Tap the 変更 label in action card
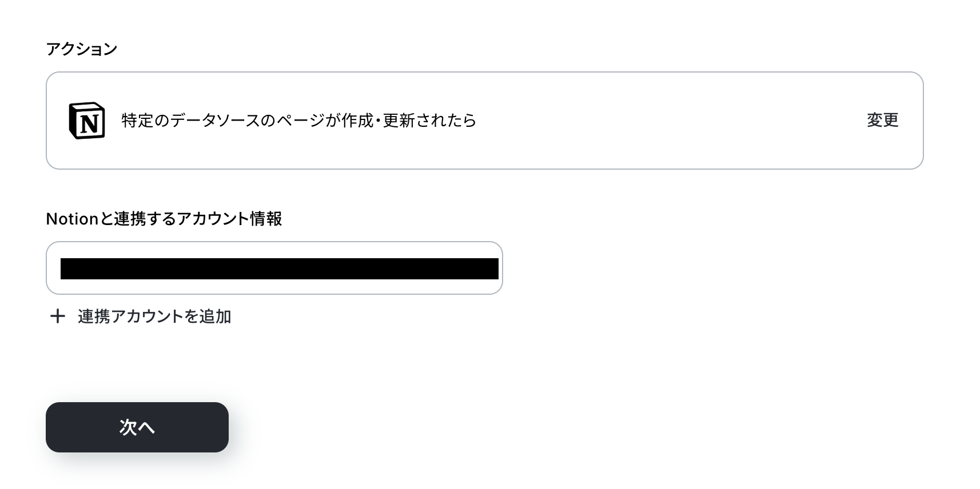 tap(882, 120)
